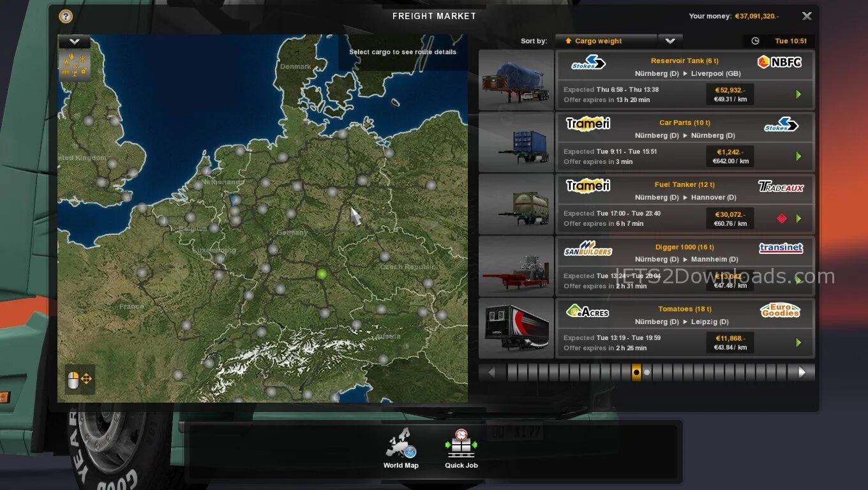Click the Tue 10:51 time display
Viewport: 868px width, 490px height.
(791, 41)
